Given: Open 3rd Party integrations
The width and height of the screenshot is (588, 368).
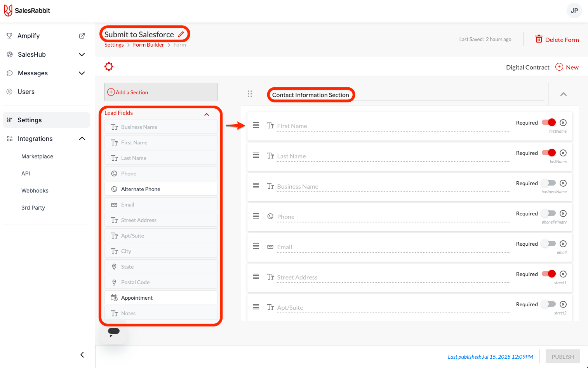Looking at the screenshot, I should pos(33,208).
